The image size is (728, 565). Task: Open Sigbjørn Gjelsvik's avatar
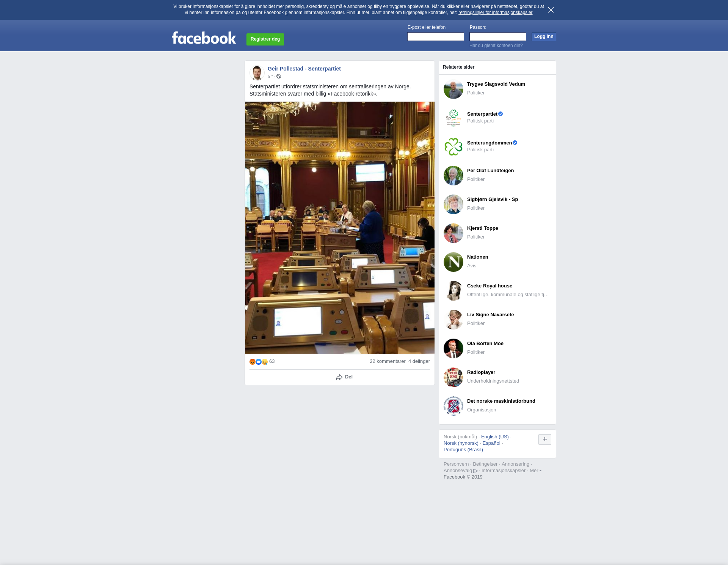tap(453, 204)
